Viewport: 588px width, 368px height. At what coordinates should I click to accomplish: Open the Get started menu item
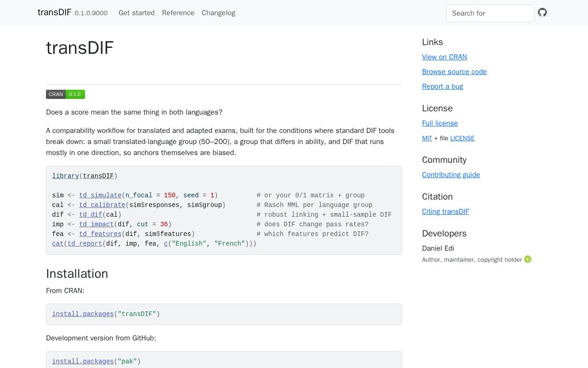coord(136,13)
